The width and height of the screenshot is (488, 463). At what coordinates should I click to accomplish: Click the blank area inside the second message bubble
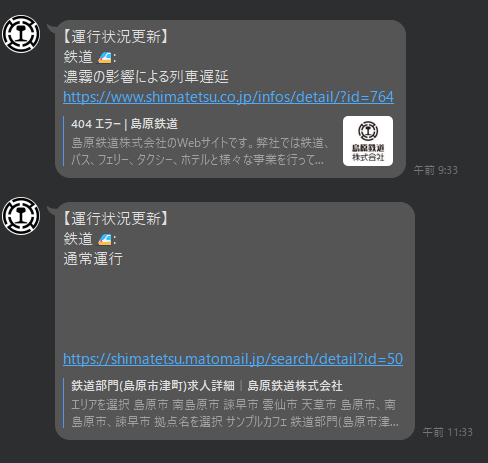pos(233,307)
